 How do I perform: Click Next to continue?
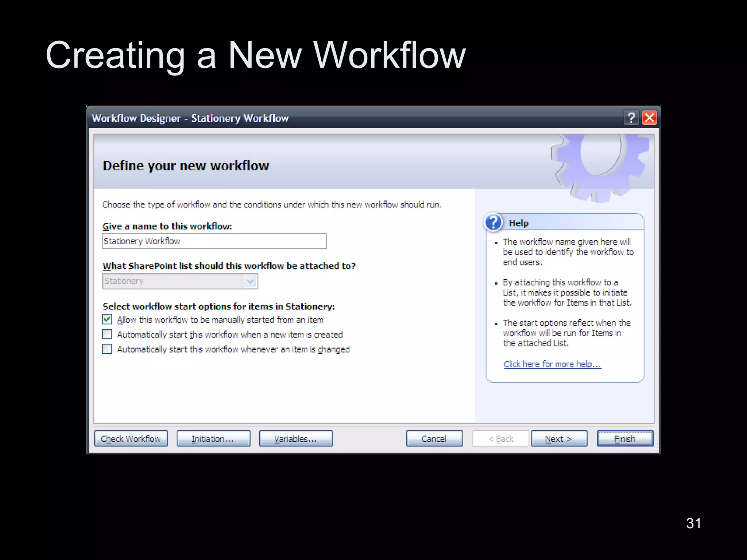pyautogui.click(x=559, y=438)
